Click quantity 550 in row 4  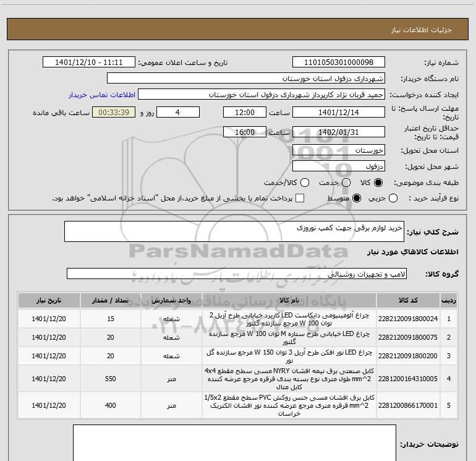click(x=111, y=379)
